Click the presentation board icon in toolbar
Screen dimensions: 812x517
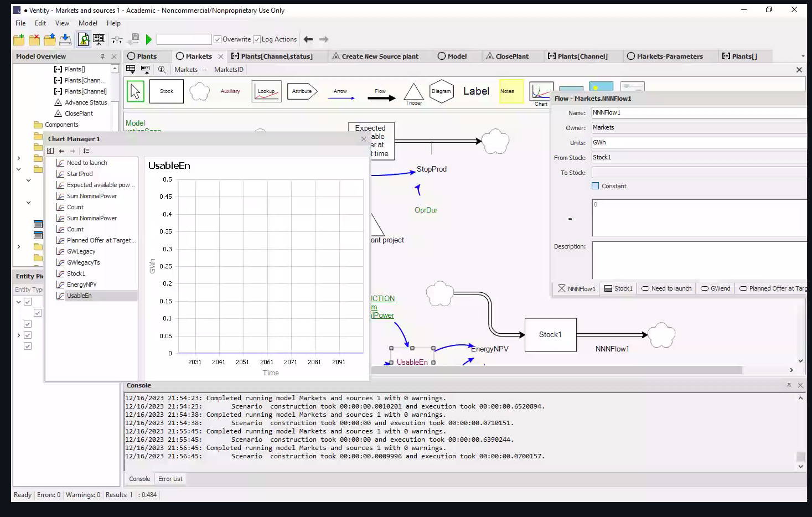(x=99, y=39)
